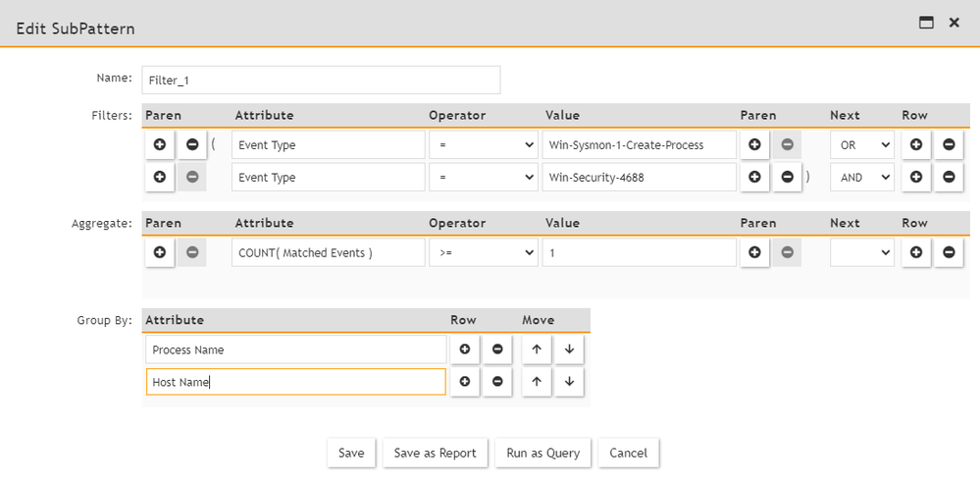Delete the Win-Security-4688 filter row

[949, 178]
